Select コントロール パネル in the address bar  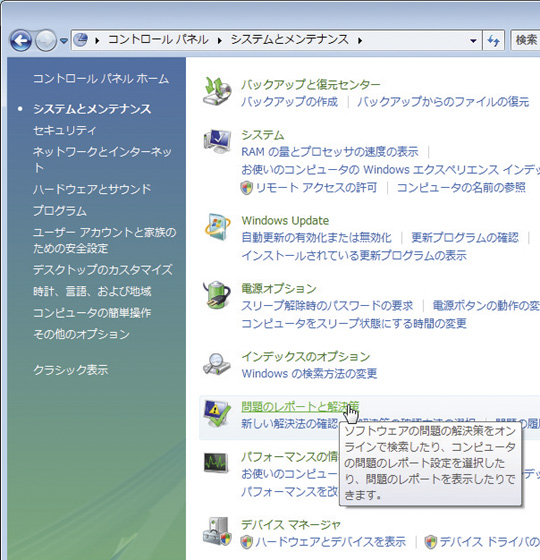pyautogui.click(x=159, y=40)
